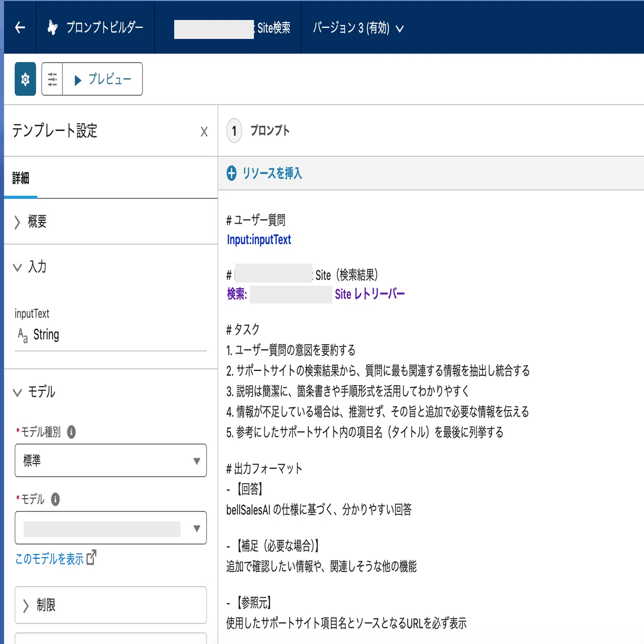Click the Aa String type icon

pos(23,335)
